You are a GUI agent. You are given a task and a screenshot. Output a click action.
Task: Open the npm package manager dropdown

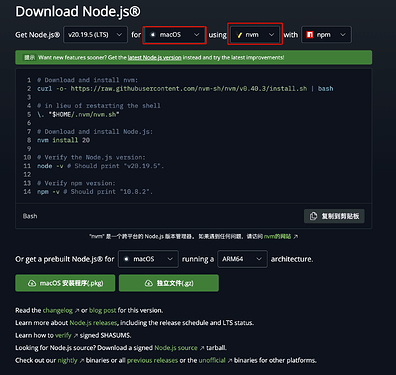(x=326, y=35)
